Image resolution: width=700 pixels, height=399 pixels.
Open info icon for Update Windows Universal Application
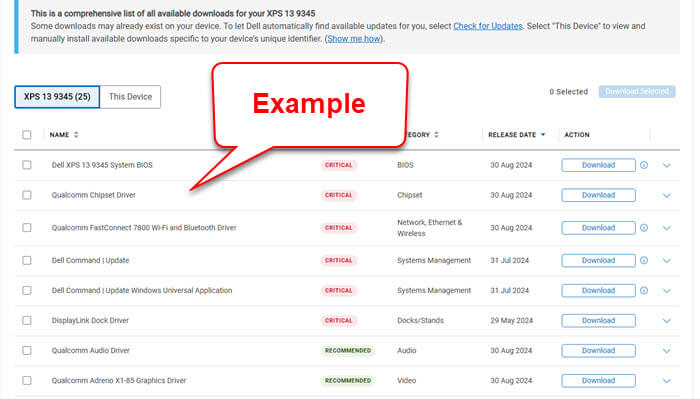tap(644, 291)
